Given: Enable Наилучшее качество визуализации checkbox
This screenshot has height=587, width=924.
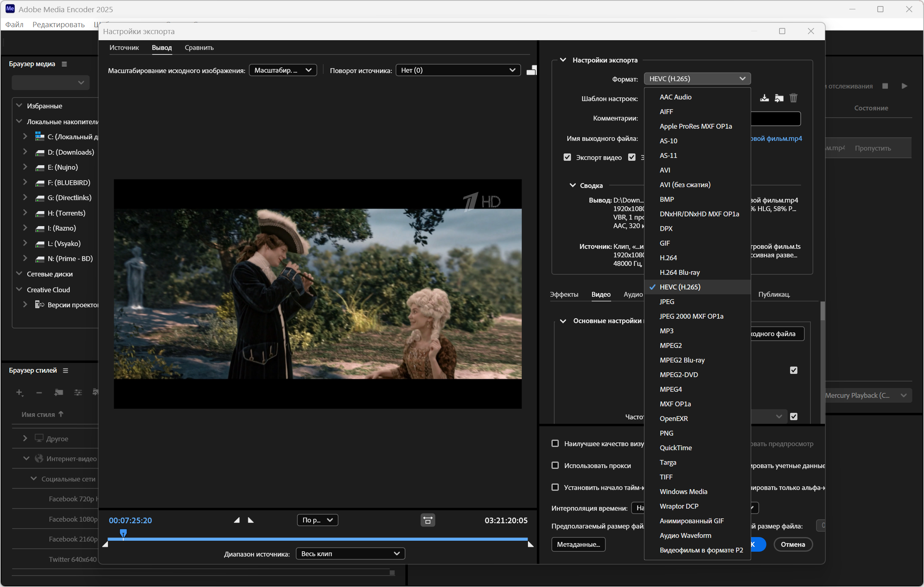Looking at the screenshot, I should point(555,443).
